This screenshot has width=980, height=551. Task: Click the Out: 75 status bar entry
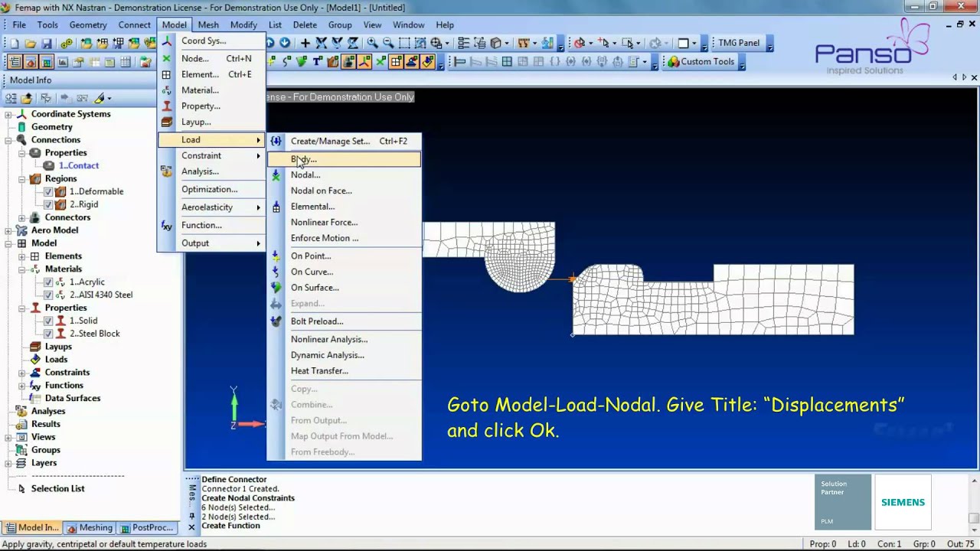(x=960, y=544)
